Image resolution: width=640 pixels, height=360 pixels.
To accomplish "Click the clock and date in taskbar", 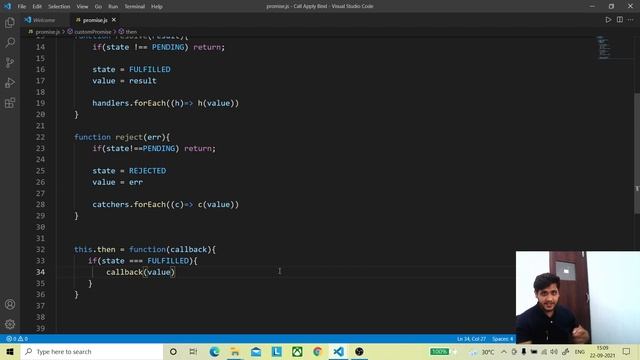I will 602,351.
